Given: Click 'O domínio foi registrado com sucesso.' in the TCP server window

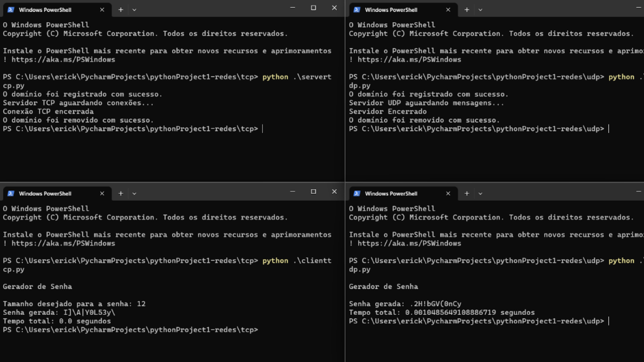Looking at the screenshot, I should [x=83, y=94].
